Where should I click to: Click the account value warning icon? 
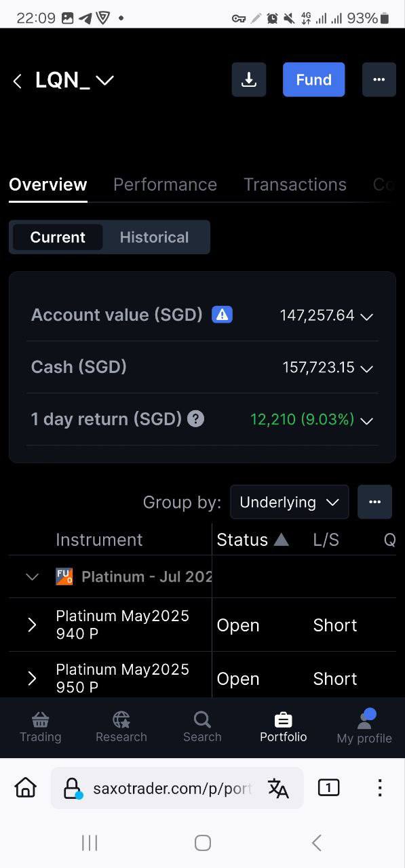[223, 315]
